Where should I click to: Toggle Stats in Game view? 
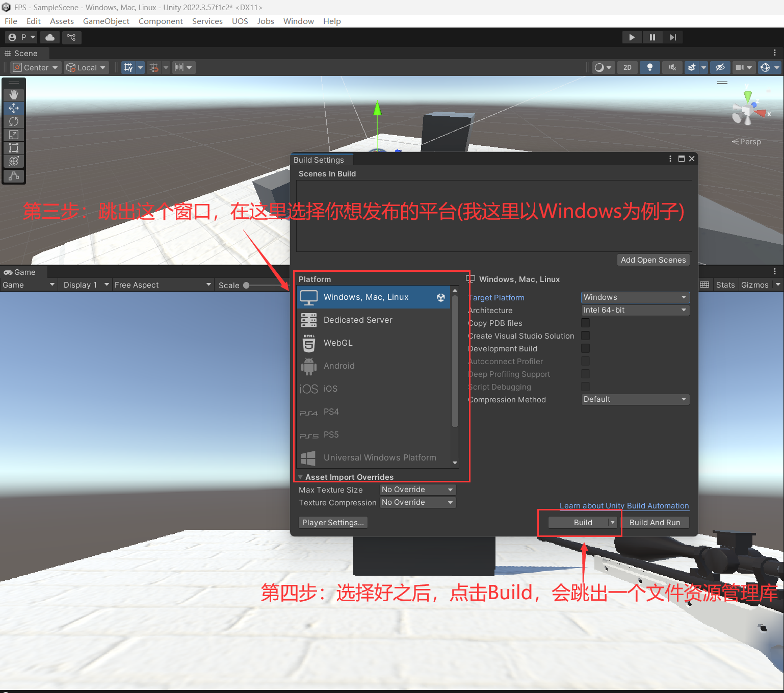click(x=725, y=285)
